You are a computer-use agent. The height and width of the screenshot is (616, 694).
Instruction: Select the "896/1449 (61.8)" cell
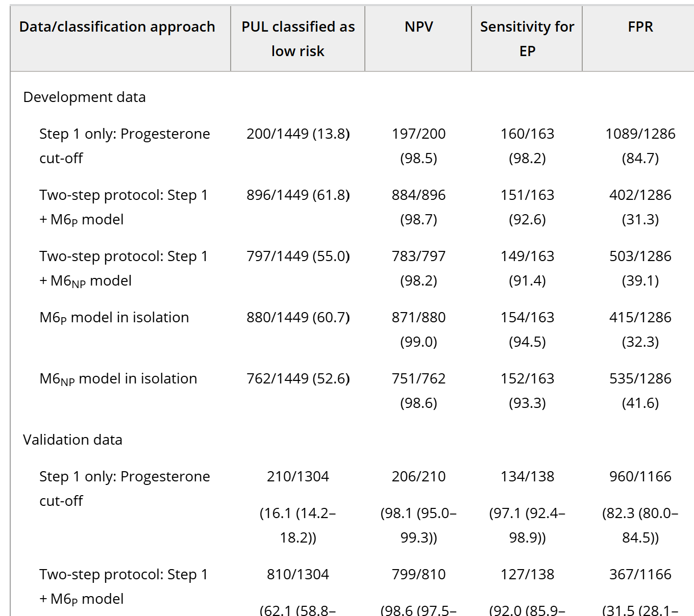click(x=298, y=195)
